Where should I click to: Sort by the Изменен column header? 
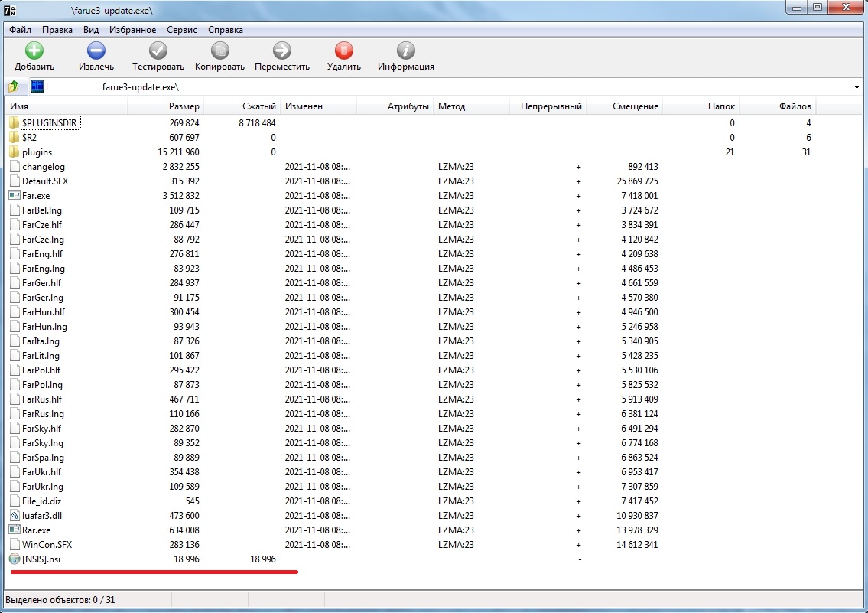point(319,106)
